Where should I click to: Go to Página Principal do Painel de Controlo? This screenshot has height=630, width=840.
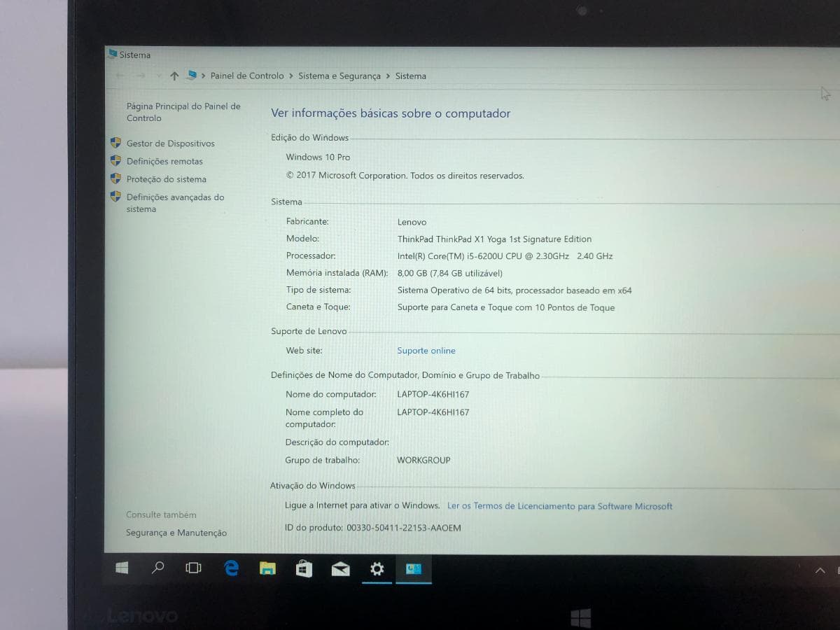pos(183,112)
